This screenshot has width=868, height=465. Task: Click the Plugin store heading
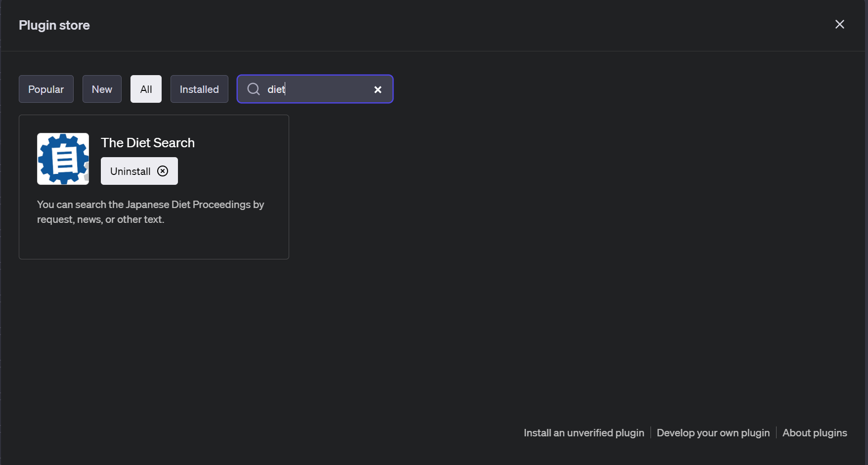(x=54, y=25)
